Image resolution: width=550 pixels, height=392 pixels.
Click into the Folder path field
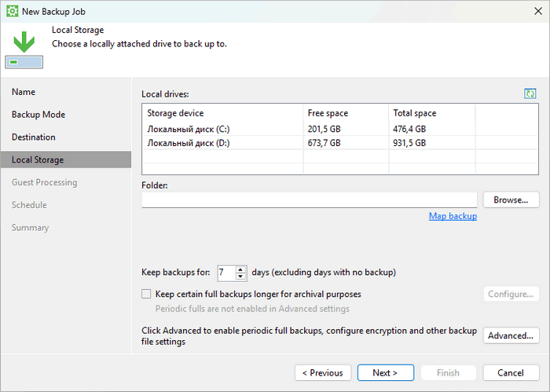point(309,200)
